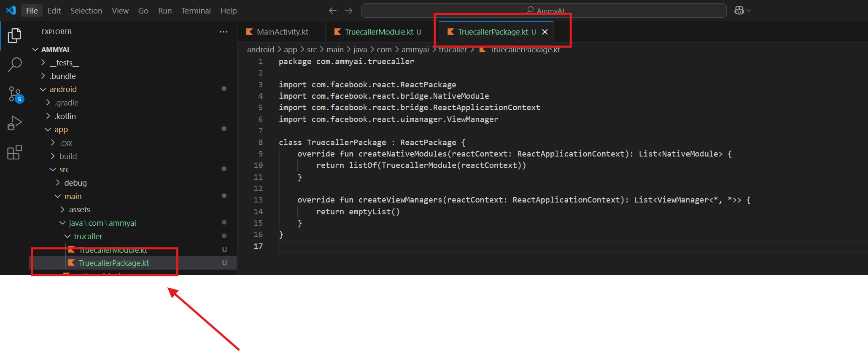Click the AmmyAI command center search box
The height and width of the screenshot is (351, 868).
pos(543,11)
